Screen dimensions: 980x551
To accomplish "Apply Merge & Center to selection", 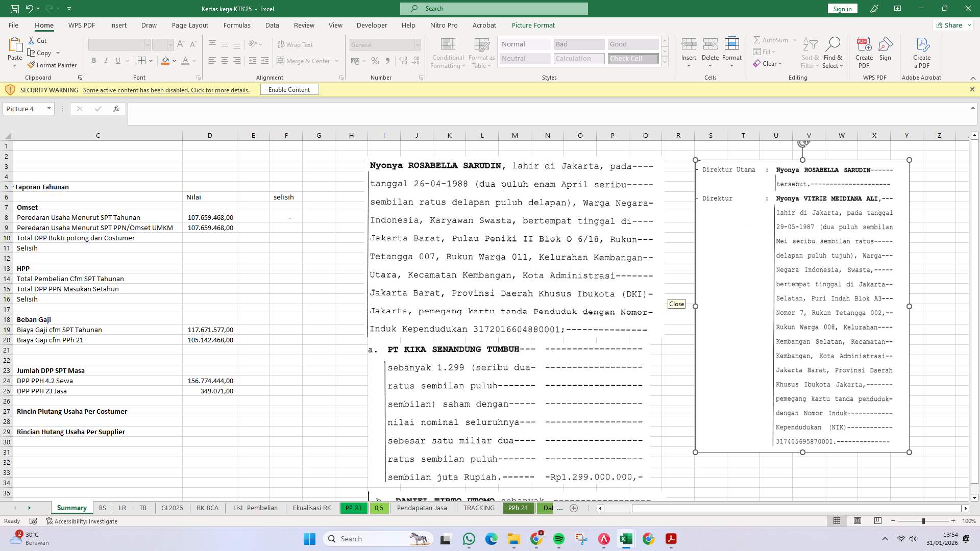I will pos(305,61).
